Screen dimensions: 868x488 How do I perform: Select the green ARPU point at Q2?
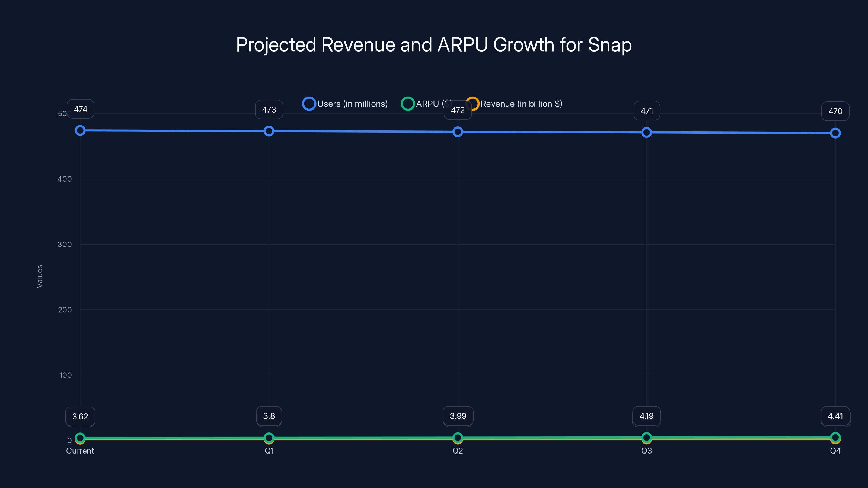tap(458, 438)
